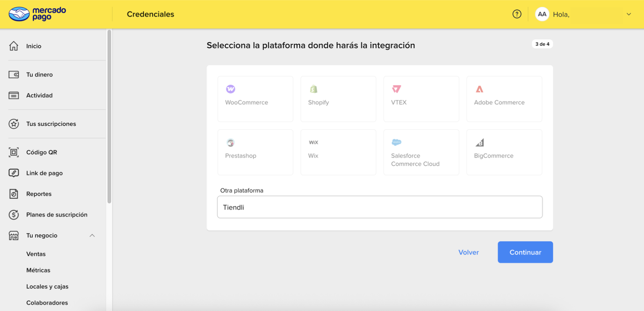Click the Wix logo icon
Image resolution: width=644 pixels, height=311 pixels.
tap(313, 142)
